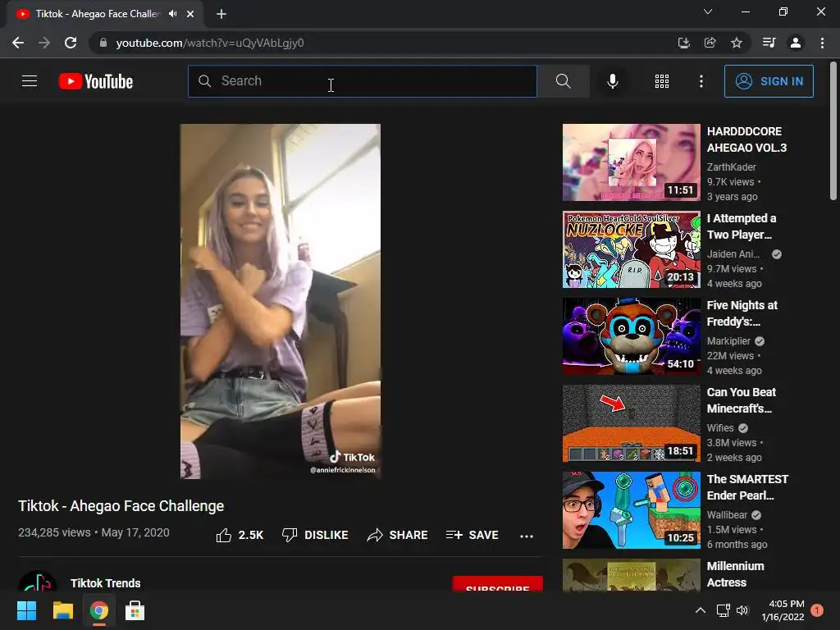Click the site lock icon
Screen dimensions: 840x630
click(x=103, y=43)
